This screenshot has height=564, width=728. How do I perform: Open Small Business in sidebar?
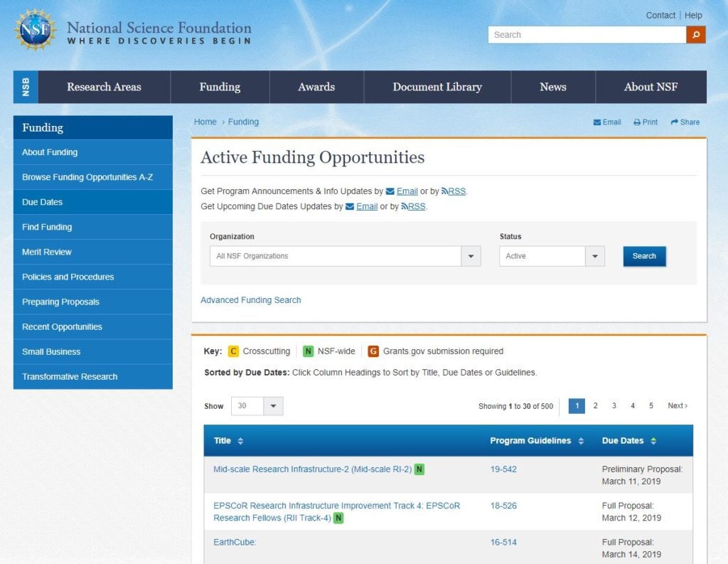coord(93,351)
